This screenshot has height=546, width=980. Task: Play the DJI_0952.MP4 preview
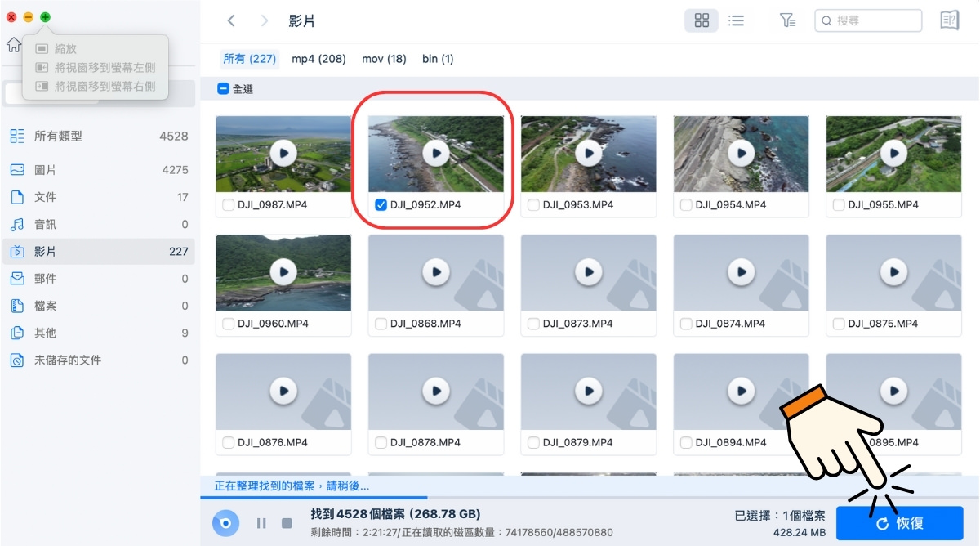coord(436,153)
